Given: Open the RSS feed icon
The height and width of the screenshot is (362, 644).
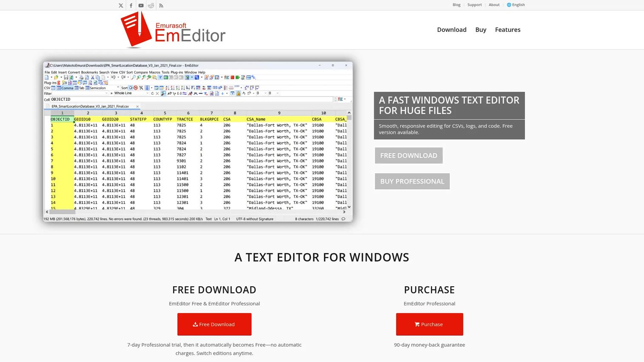Looking at the screenshot, I should coord(161,6).
